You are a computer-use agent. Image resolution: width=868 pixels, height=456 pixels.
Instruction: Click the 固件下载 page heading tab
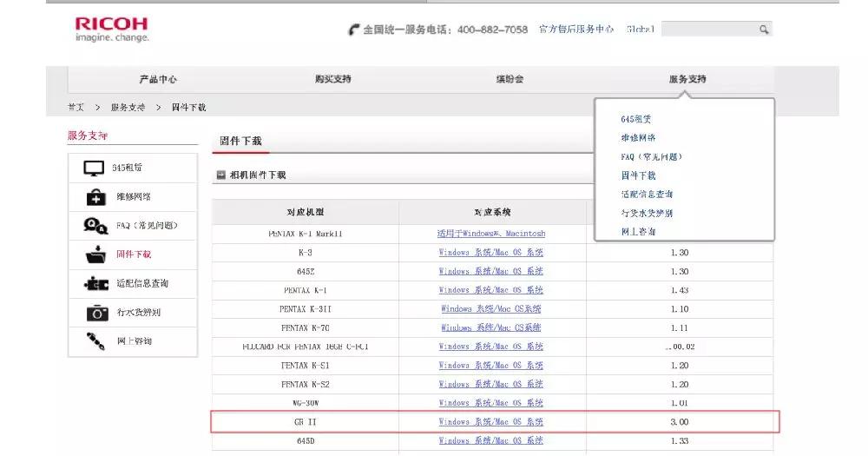240,142
